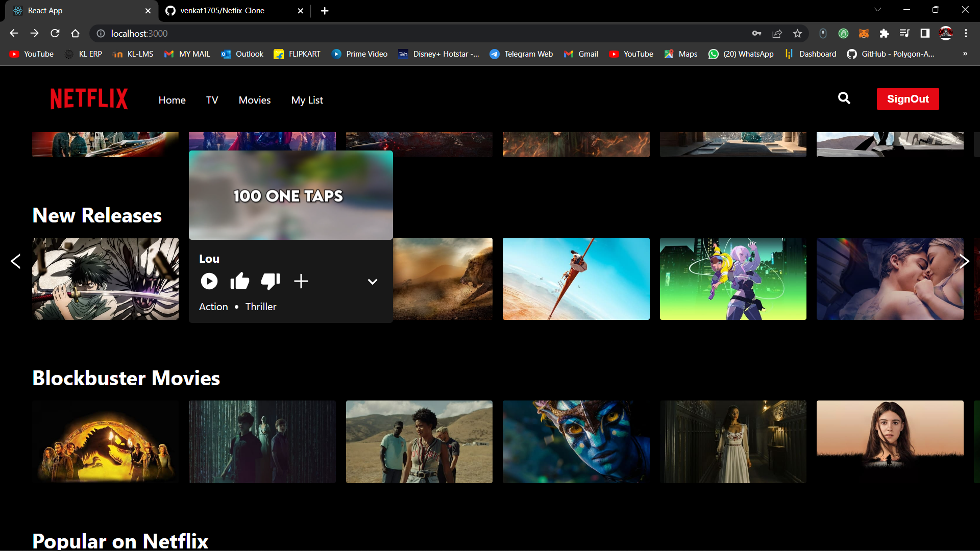Add Lou to My List with plus icon

(301, 281)
